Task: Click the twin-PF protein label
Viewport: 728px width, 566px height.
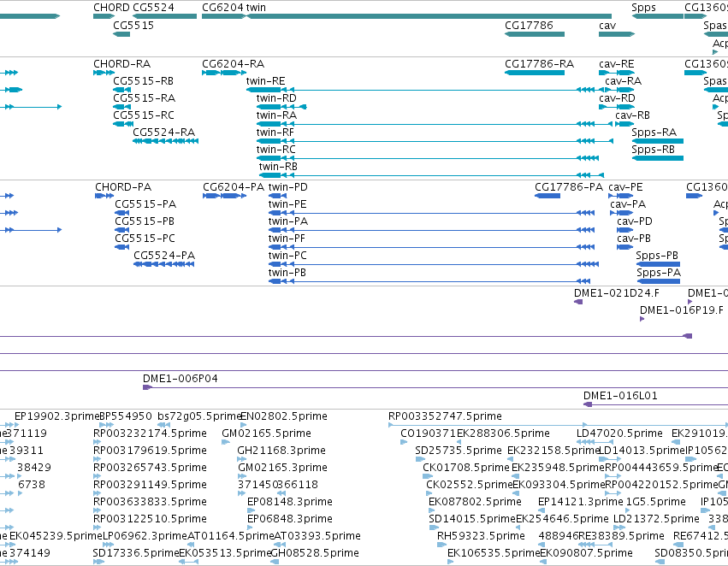Action: point(287,239)
